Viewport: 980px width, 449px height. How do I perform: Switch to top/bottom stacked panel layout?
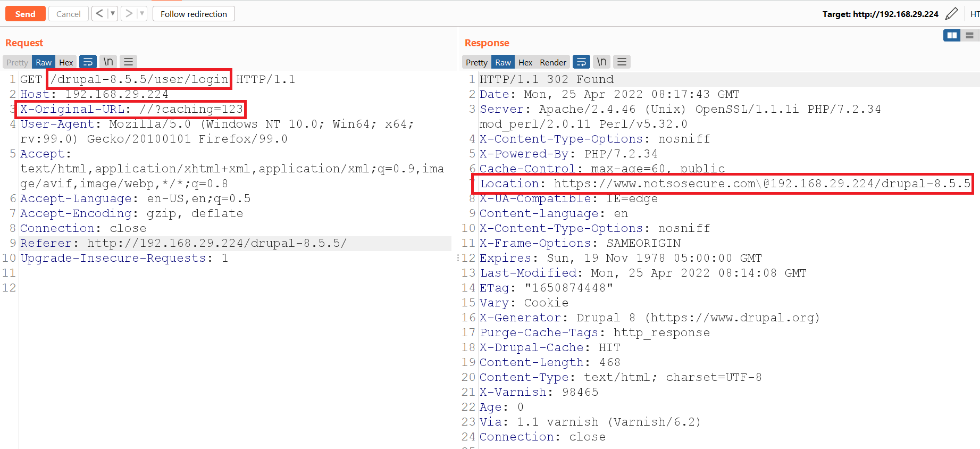tap(969, 36)
